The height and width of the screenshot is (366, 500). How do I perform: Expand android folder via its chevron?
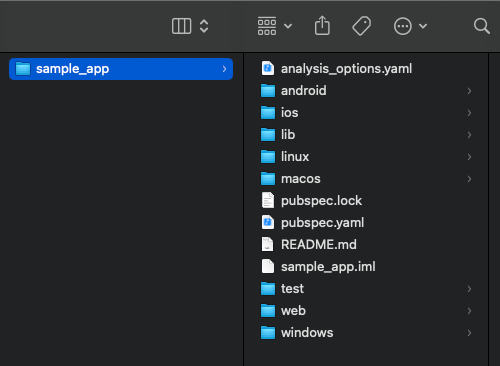point(469,91)
